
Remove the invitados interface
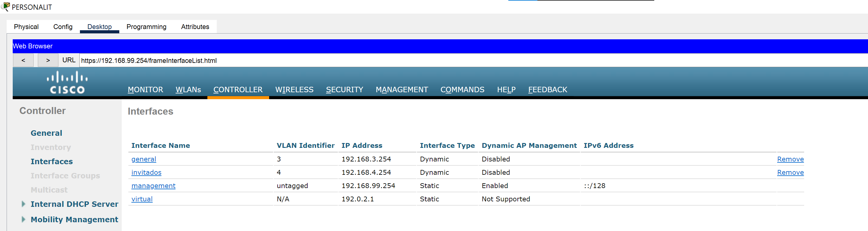pyautogui.click(x=790, y=172)
